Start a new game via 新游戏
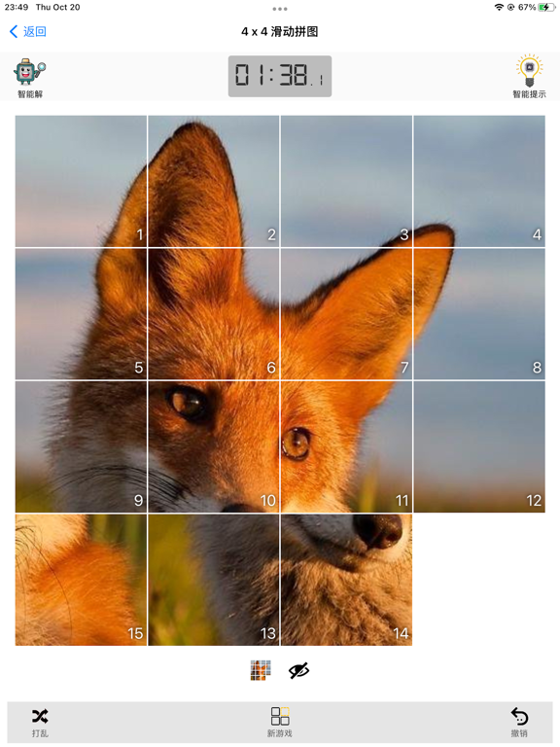The height and width of the screenshot is (747, 560). [x=280, y=722]
